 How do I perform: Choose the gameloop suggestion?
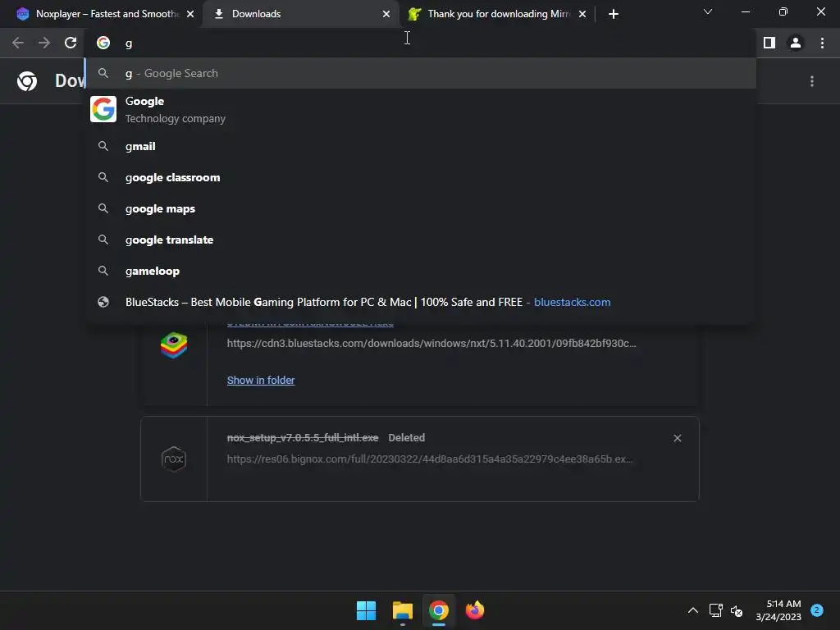[421, 271]
